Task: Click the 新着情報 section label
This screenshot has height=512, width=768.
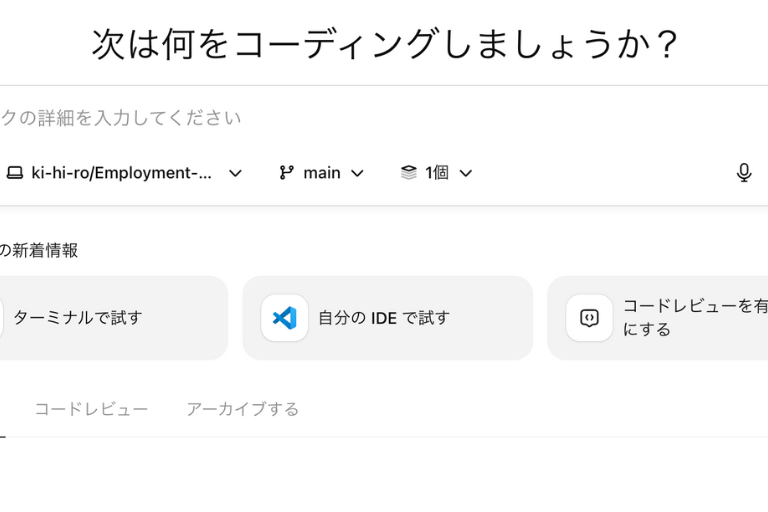Action: [42, 251]
